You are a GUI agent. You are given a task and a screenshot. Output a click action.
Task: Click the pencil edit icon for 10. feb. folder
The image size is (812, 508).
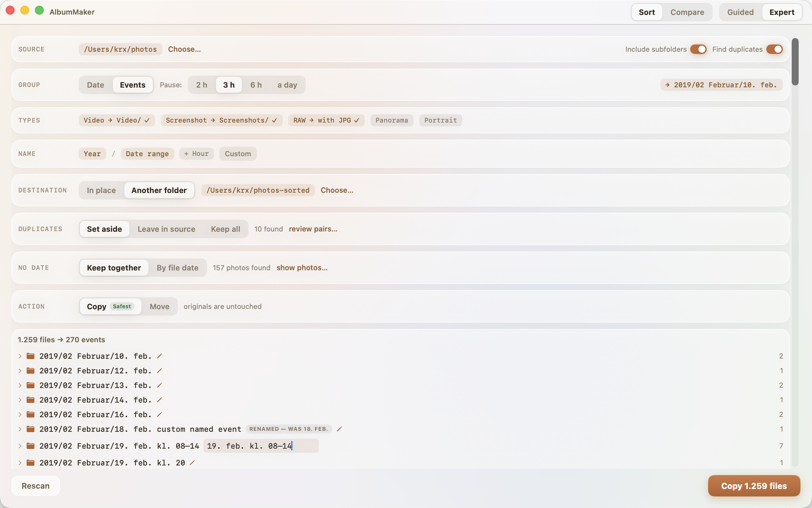(160, 356)
